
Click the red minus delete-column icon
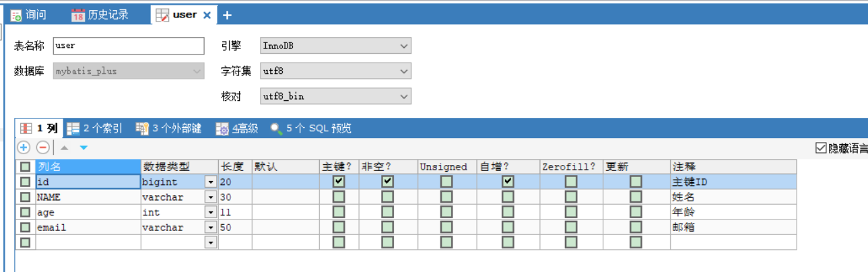coord(42,147)
